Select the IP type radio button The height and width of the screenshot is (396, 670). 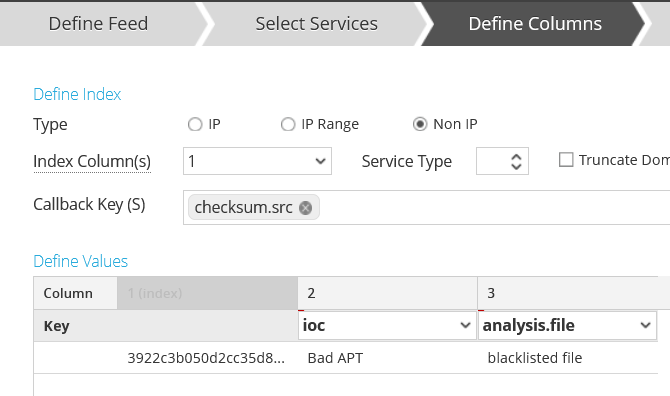(x=195, y=124)
